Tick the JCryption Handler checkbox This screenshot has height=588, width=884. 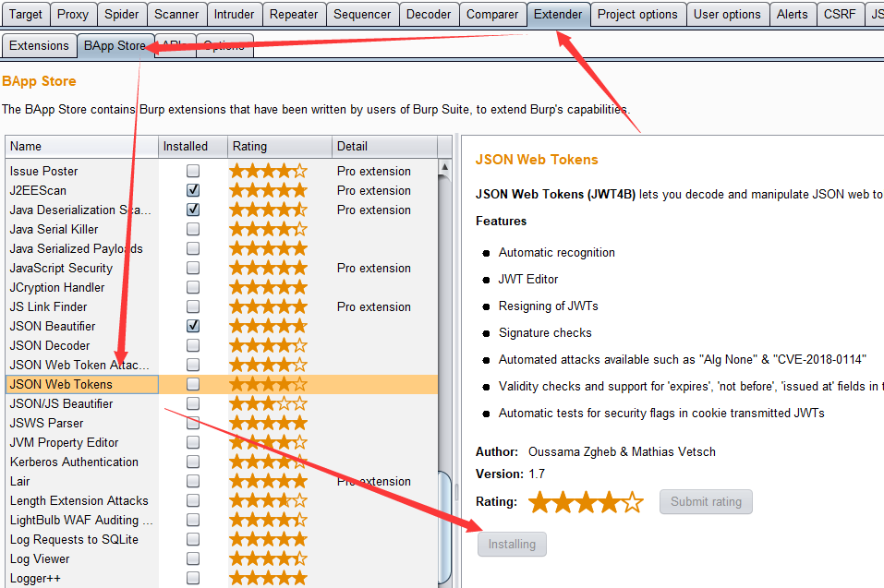pos(193,287)
